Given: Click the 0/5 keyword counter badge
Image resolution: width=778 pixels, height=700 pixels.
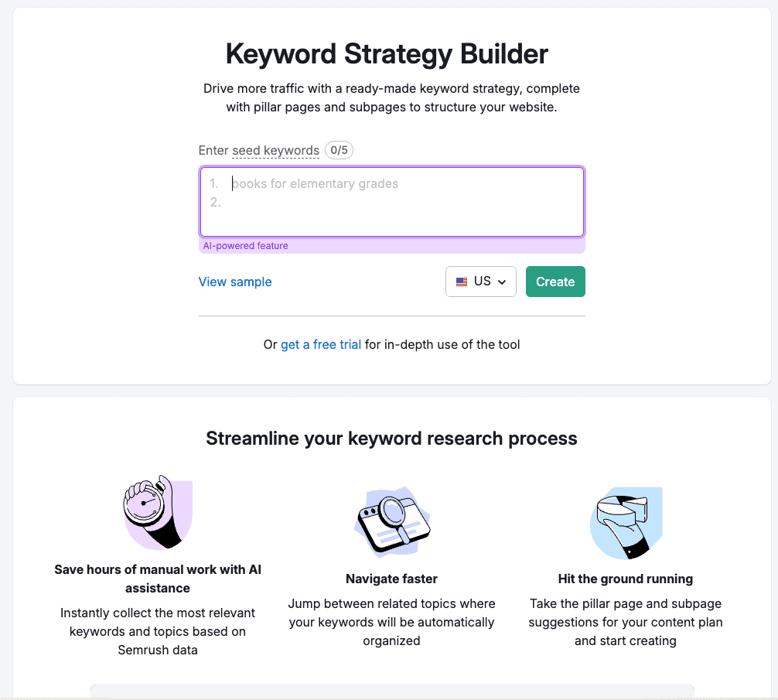Looking at the screenshot, I should click(339, 150).
